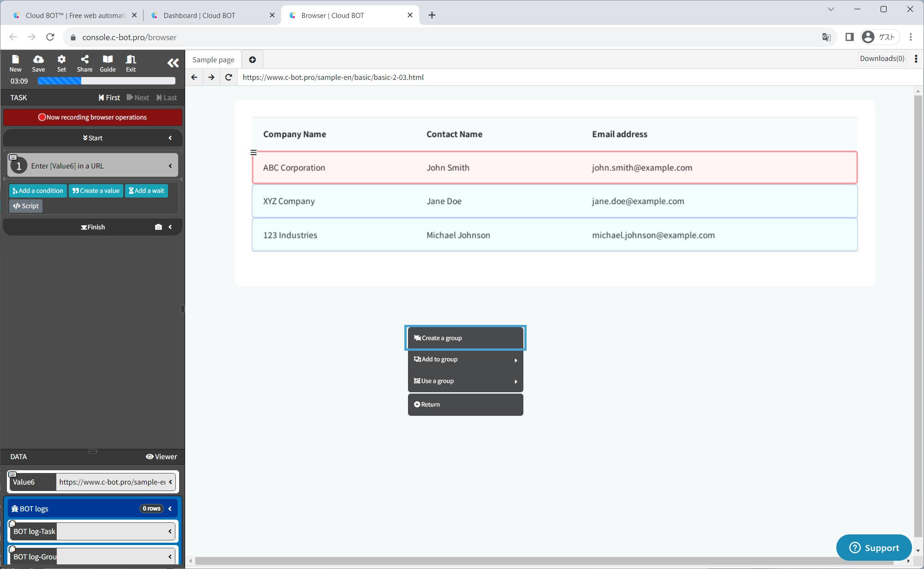Select Create a group menu item

click(x=465, y=338)
